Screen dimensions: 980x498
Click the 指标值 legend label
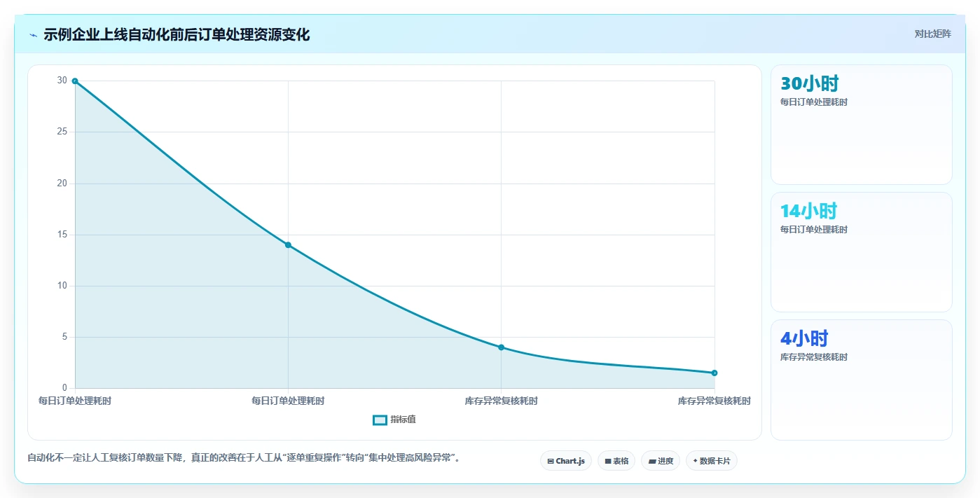click(403, 420)
